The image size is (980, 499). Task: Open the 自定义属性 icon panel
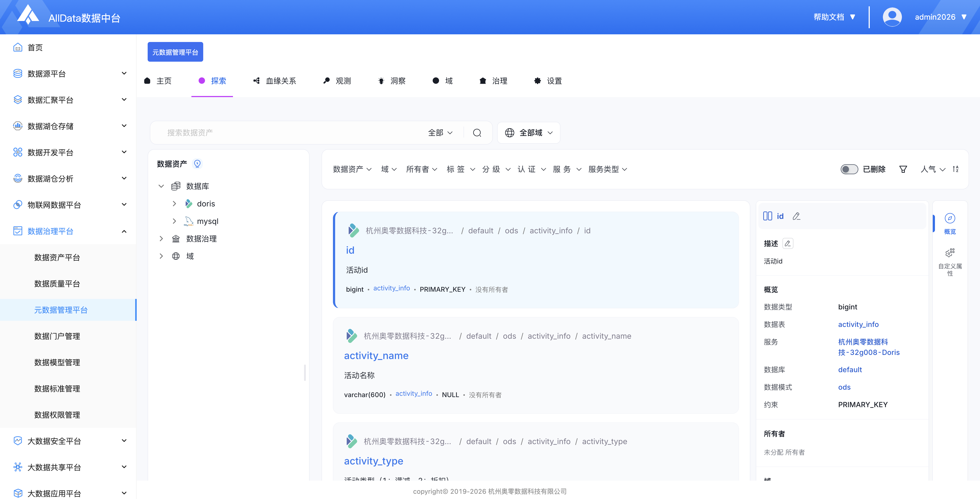point(950,262)
